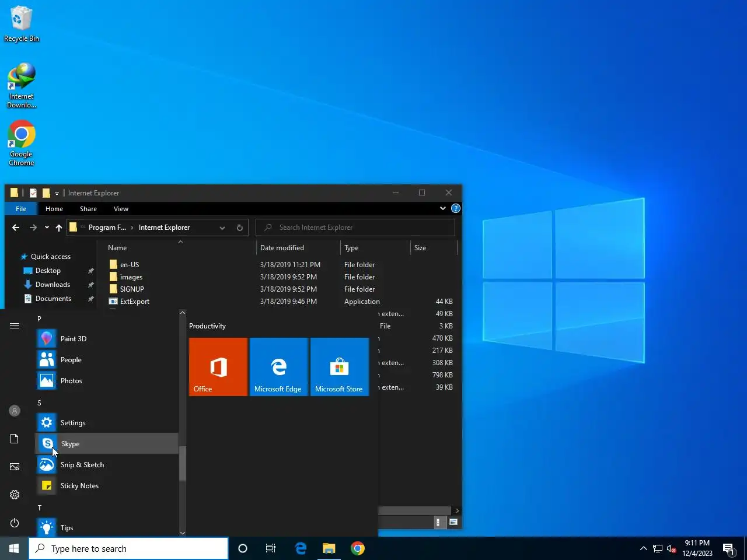This screenshot has width=747, height=560.
Task: Open Sticky Notes
Action: pyautogui.click(x=107, y=486)
